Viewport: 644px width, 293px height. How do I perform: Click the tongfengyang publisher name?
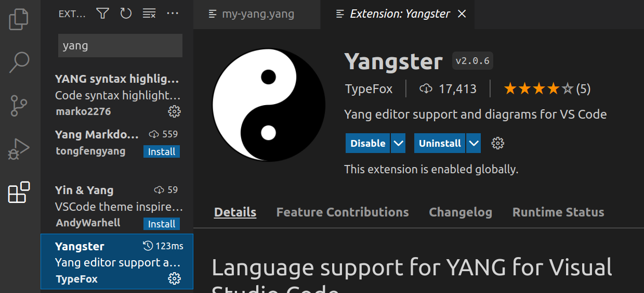(x=90, y=151)
